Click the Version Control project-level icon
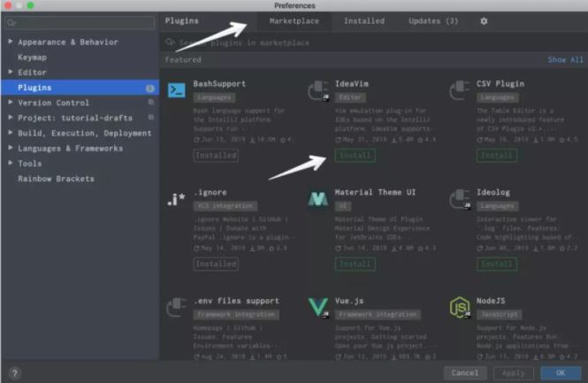 coord(151,102)
